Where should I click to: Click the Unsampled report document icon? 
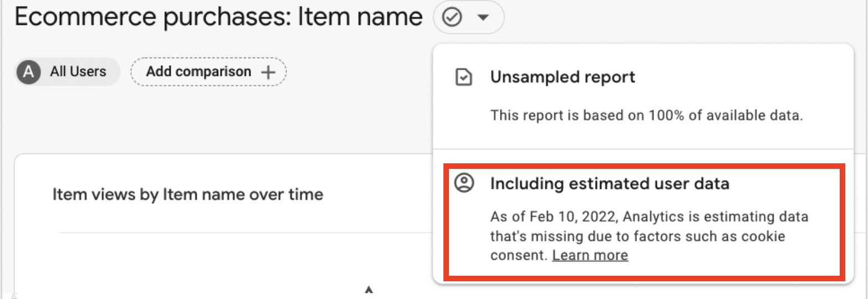463,78
